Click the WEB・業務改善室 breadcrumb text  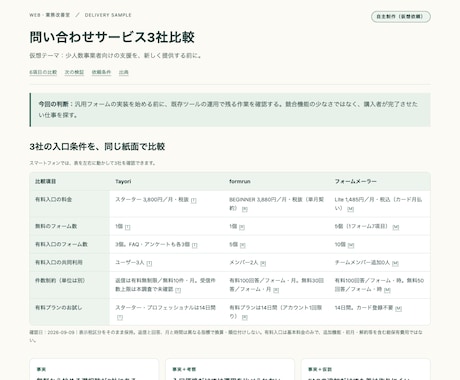[x=50, y=15]
